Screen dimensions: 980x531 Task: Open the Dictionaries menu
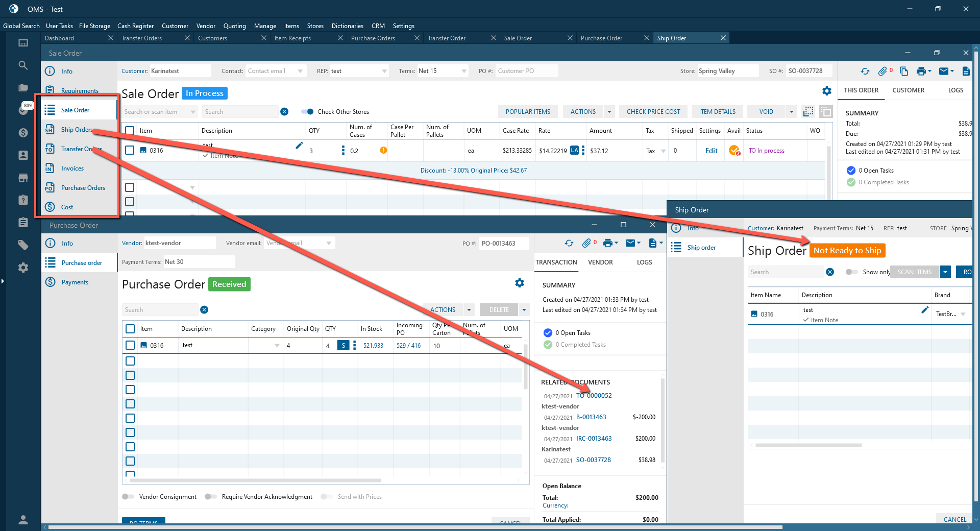pos(348,26)
